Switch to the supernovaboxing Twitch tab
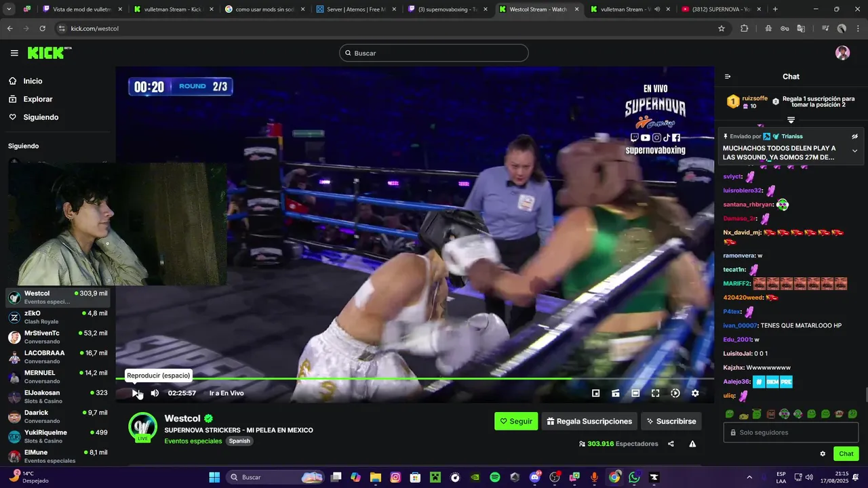Screen dimensions: 868x488 [x=447, y=9]
